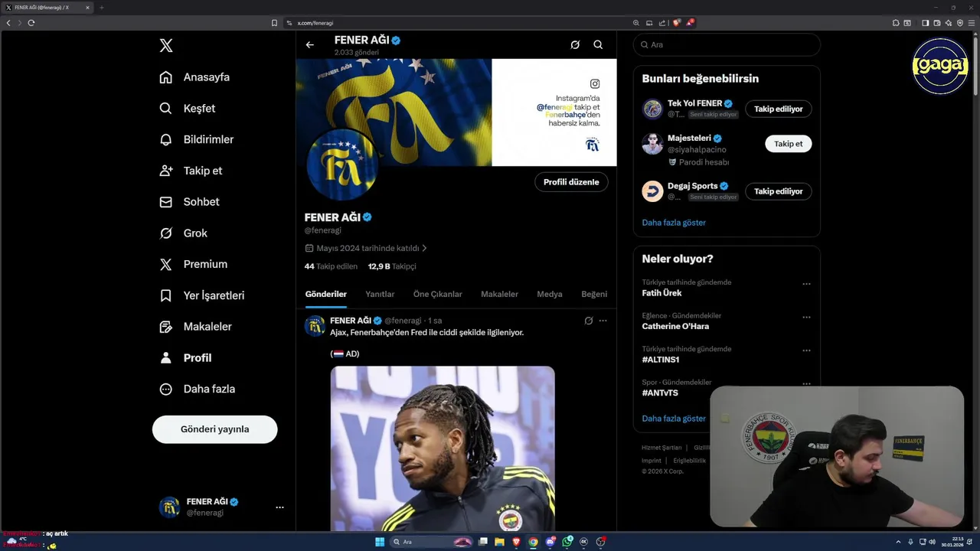Switch to Makaleler profile tab
980x551 pixels.
tap(499, 294)
